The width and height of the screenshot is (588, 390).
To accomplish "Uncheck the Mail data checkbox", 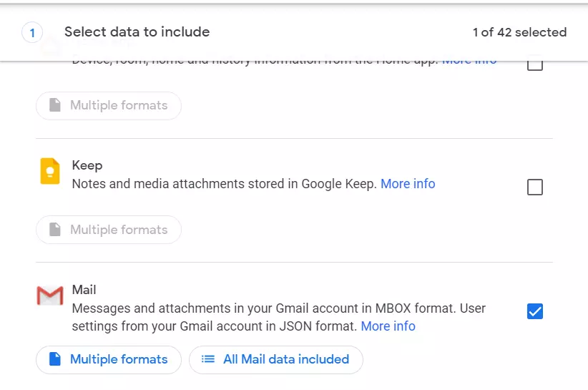I will tap(534, 311).
